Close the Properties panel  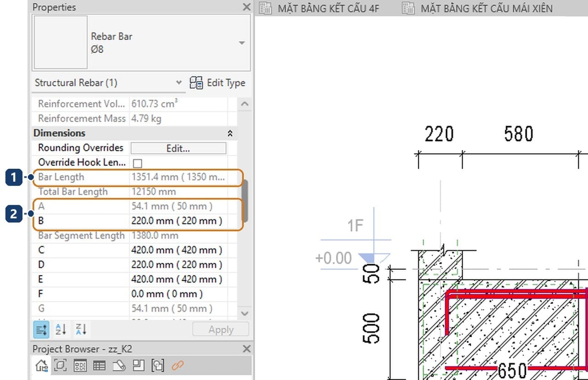(x=246, y=7)
